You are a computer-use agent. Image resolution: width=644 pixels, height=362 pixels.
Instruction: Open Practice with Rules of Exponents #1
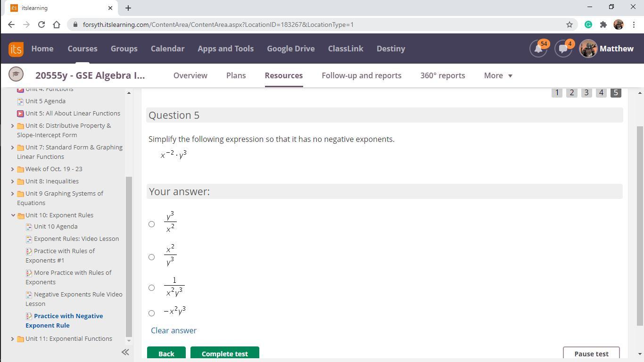click(x=60, y=256)
